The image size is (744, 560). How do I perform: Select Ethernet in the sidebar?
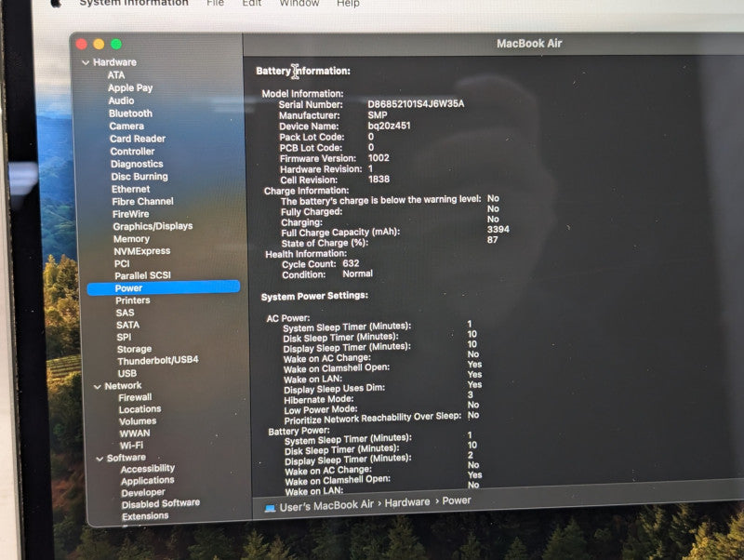(130, 189)
